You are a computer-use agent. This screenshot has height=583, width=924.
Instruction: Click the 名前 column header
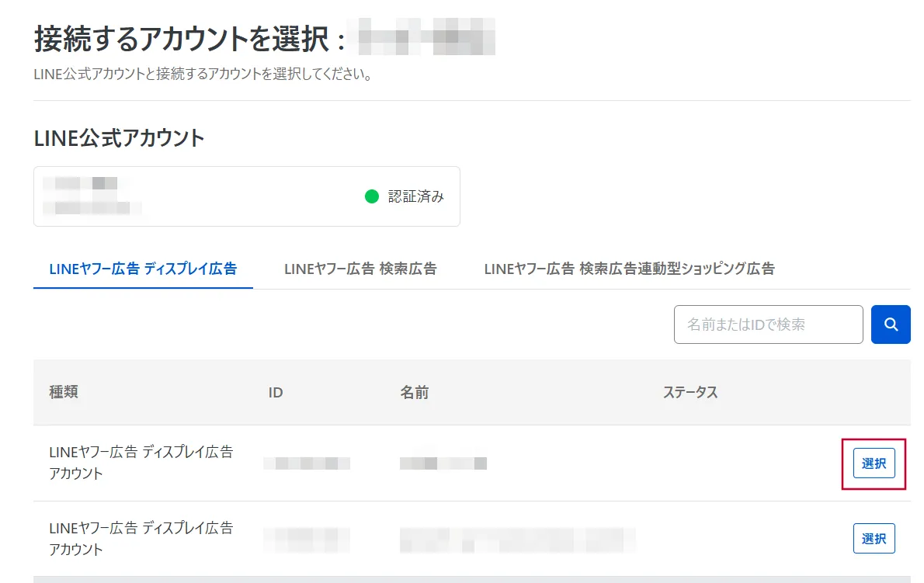(x=414, y=393)
